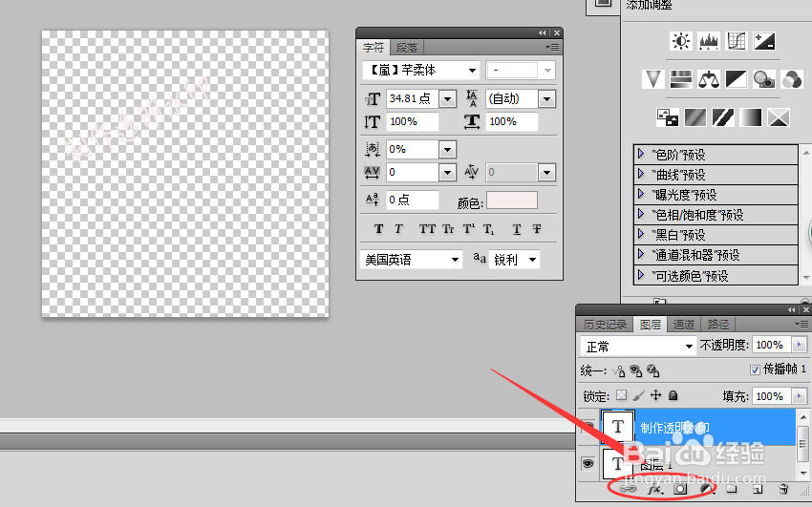Image resolution: width=812 pixels, height=507 pixels.
Task: Toggle Underline text style
Action: (516, 228)
